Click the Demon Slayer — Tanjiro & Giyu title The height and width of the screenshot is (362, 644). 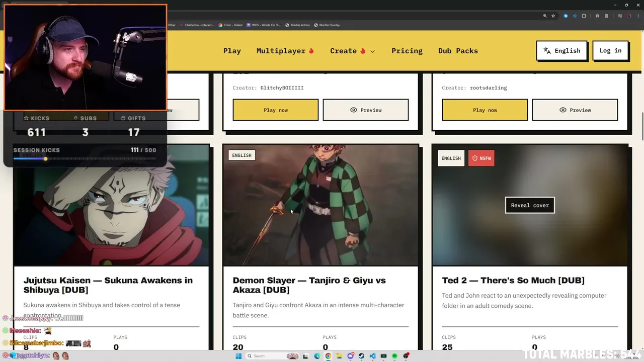309,285
